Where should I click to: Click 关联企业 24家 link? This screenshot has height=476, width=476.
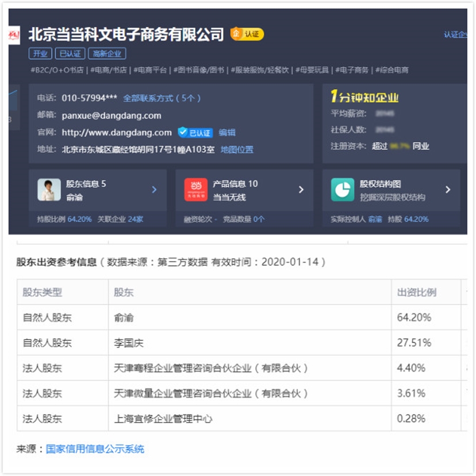tap(120, 219)
